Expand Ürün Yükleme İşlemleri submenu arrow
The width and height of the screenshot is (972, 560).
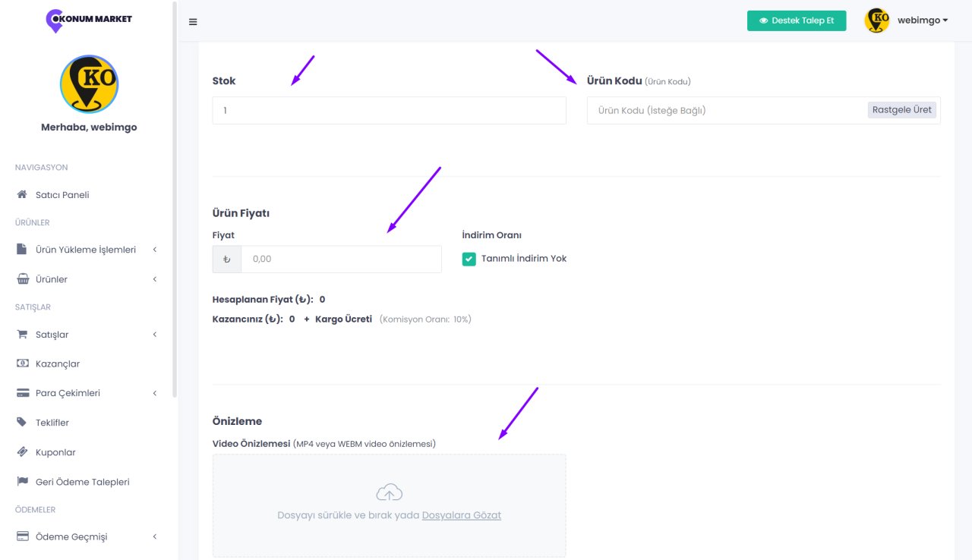pyautogui.click(x=155, y=250)
